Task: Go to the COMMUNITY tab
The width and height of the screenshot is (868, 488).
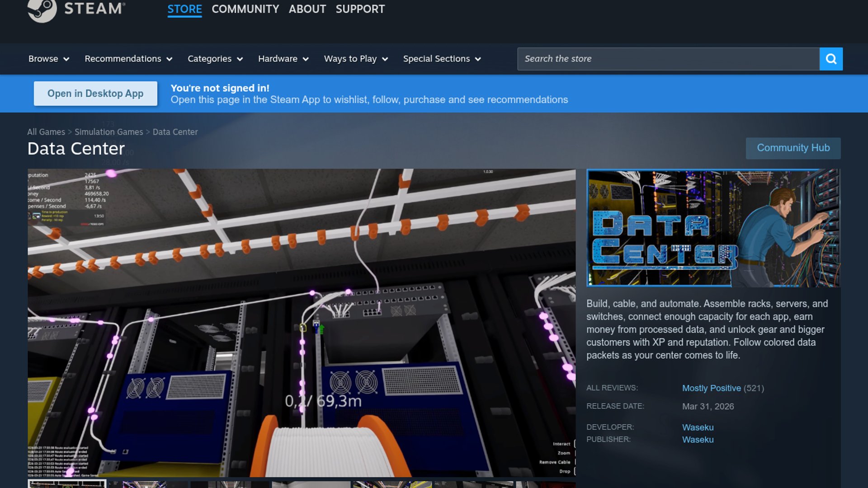Action: (x=245, y=9)
